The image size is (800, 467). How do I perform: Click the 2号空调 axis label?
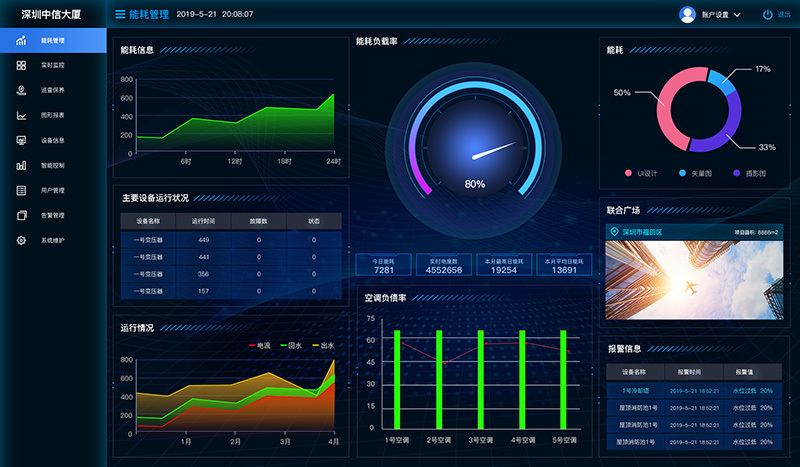coord(439,440)
